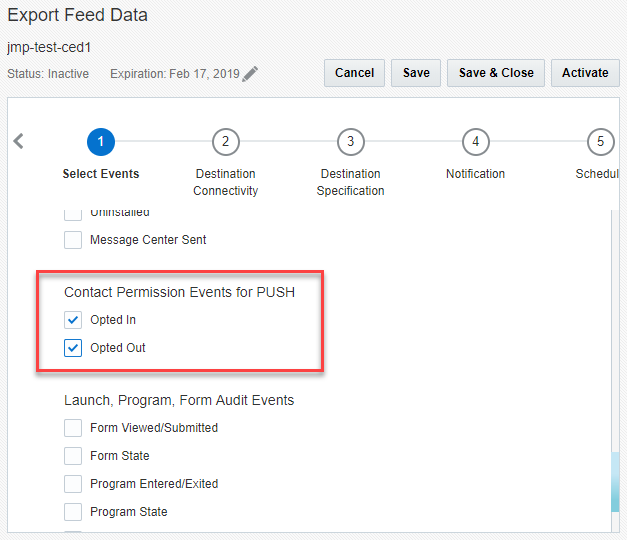627x540 pixels.
Task: Check the Form Viewed/Submitted checkbox
Action: (x=73, y=428)
